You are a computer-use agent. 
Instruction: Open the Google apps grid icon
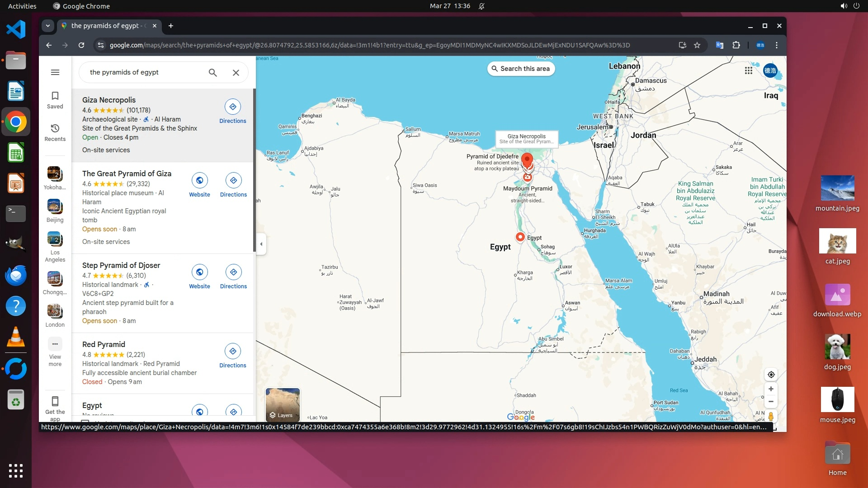[x=748, y=70]
